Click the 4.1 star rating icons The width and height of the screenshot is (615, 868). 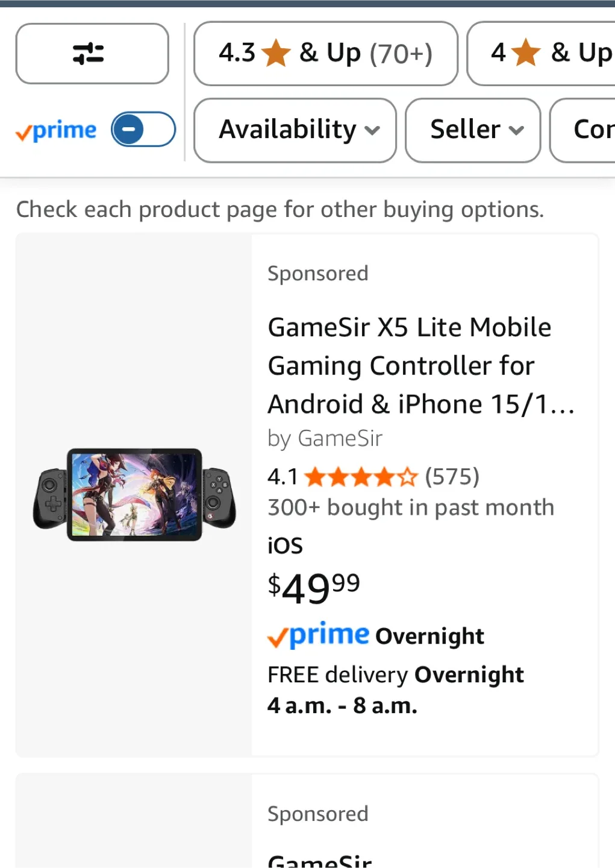pyautogui.click(x=360, y=477)
